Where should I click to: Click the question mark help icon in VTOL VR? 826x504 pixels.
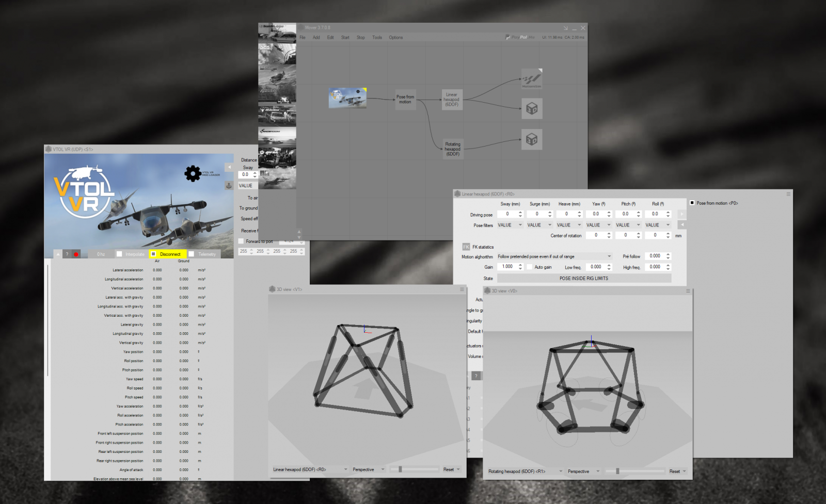click(67, 254)
